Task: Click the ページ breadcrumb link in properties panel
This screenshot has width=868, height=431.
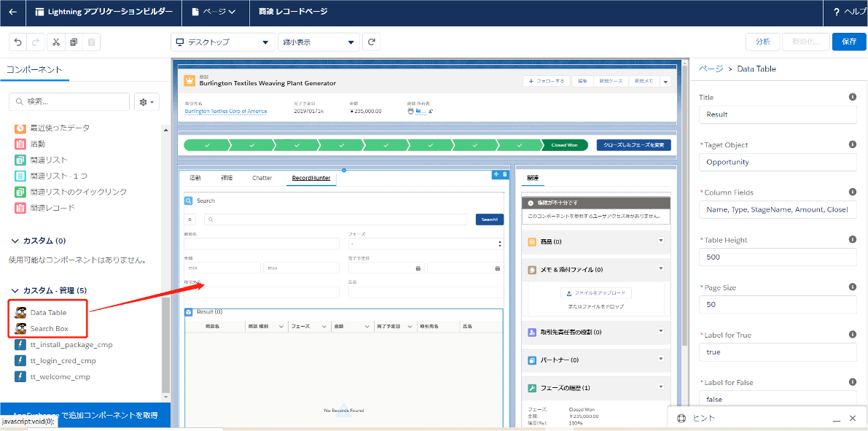Action: [711, 69]
